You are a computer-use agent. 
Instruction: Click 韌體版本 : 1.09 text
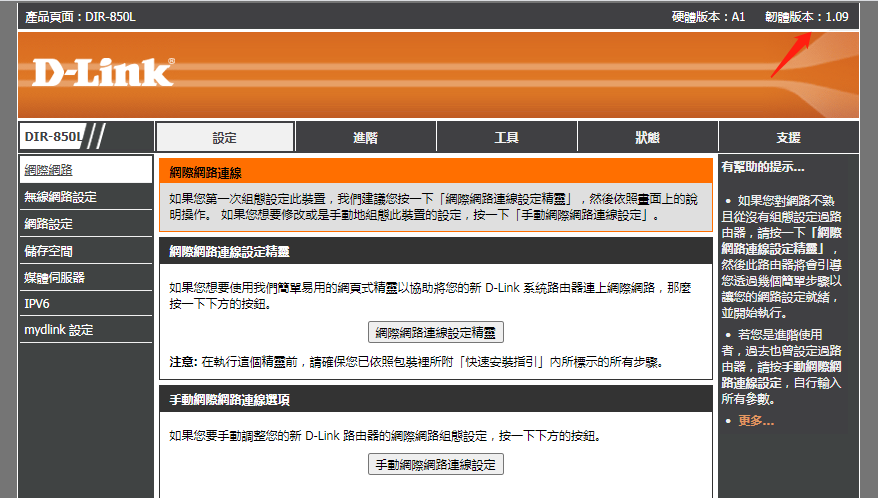807,17
